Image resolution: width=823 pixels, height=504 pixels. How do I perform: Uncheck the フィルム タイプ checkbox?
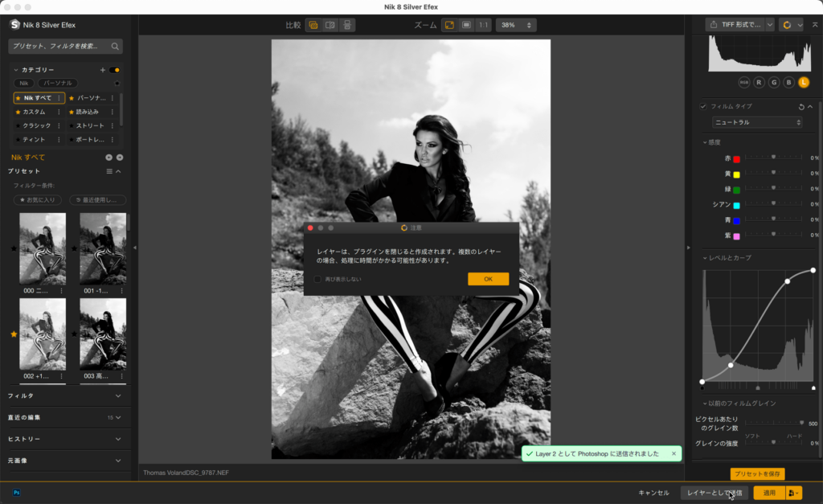(703, 107)
